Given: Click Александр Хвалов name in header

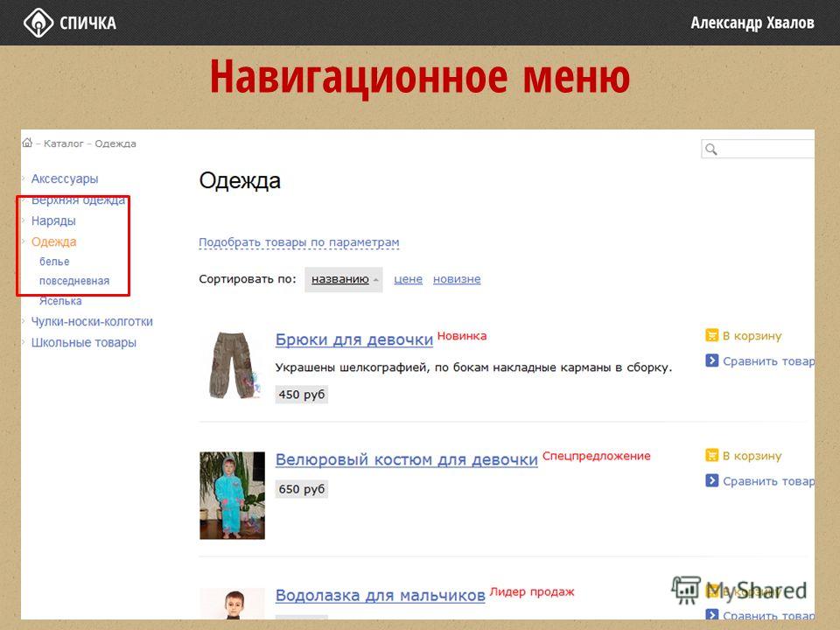Looking at the screenshot, I should pos(752,23).
